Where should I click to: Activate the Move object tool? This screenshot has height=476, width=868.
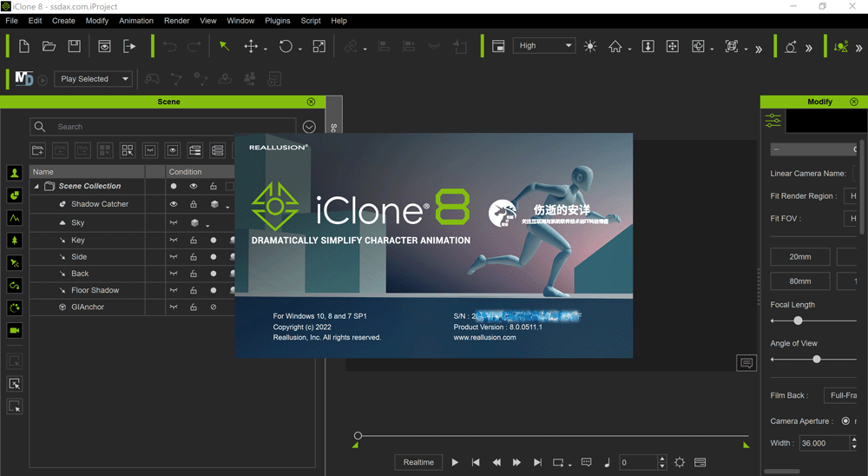[251, 46]
